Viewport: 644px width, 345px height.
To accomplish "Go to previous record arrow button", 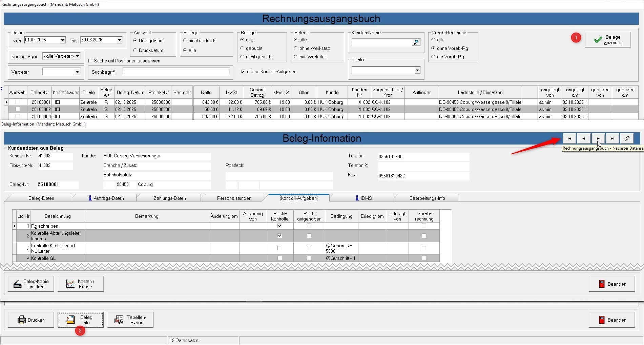I will (x=583, y=138).
